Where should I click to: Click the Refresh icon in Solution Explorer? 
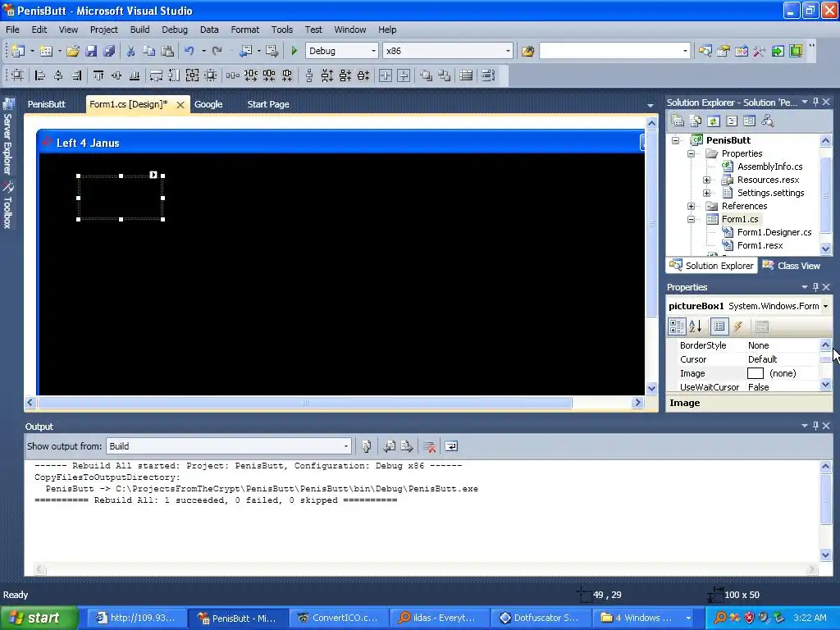pyautogui.click(x=713, y=121)
